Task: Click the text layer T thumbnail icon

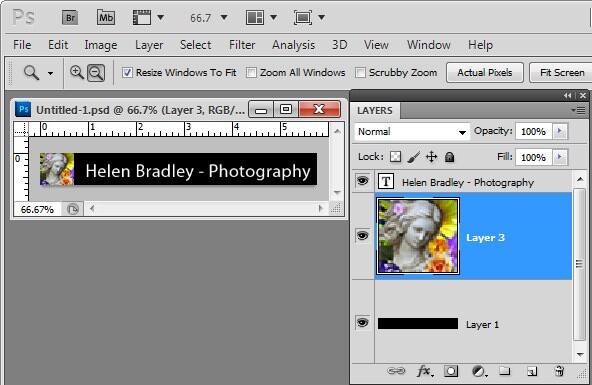Action: point(386,182)
